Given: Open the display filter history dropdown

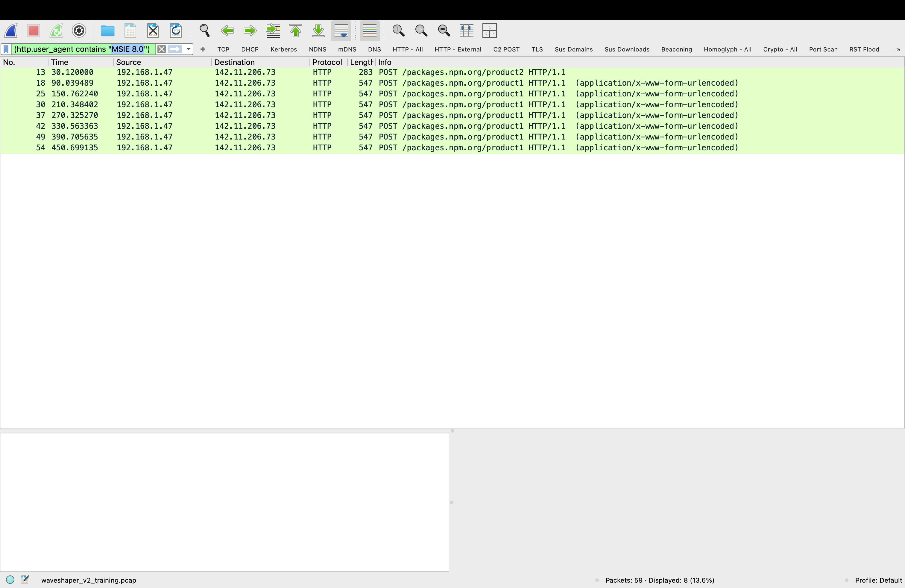Looking at the screenshot, I should tap(188, 49).
